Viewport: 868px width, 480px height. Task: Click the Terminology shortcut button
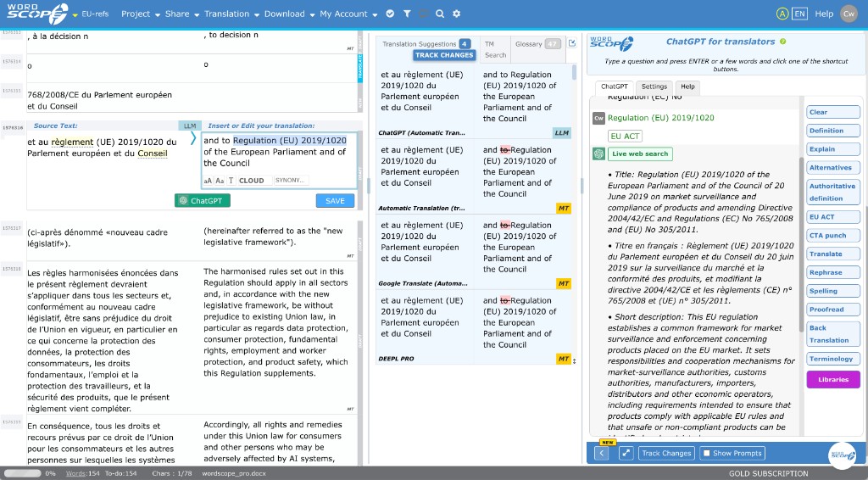pyautogui.click(x=833, y=359)
